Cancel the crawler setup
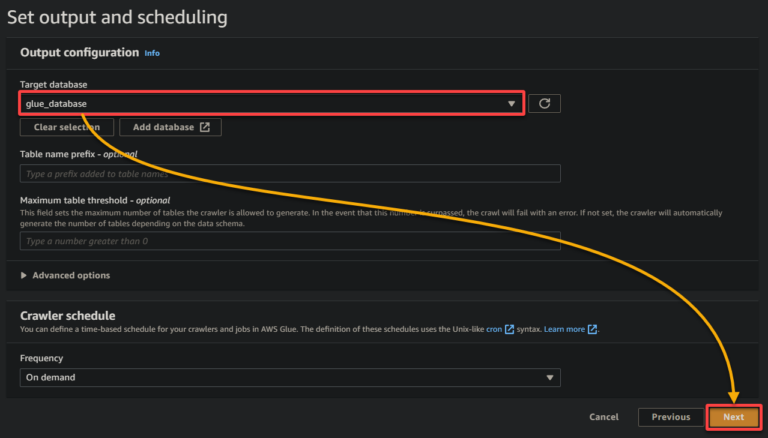The image size is (768, 438). [x=604, y=417]
